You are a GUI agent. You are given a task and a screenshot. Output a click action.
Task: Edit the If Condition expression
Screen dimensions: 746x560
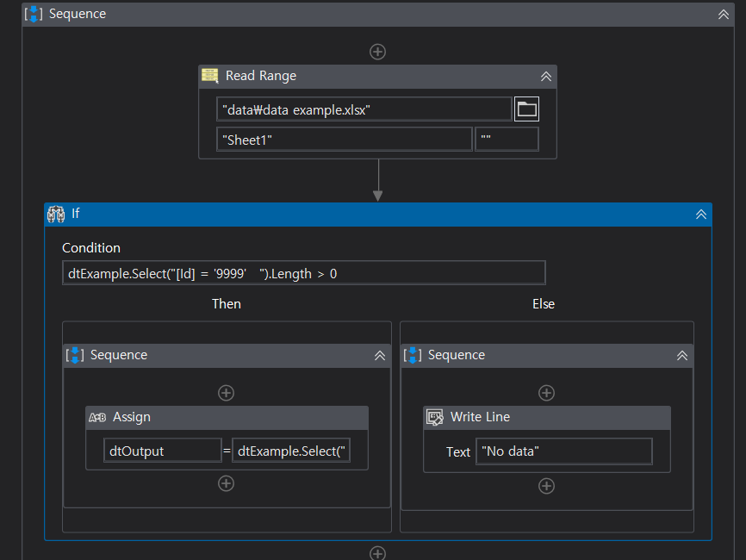(x=304, y=273)
